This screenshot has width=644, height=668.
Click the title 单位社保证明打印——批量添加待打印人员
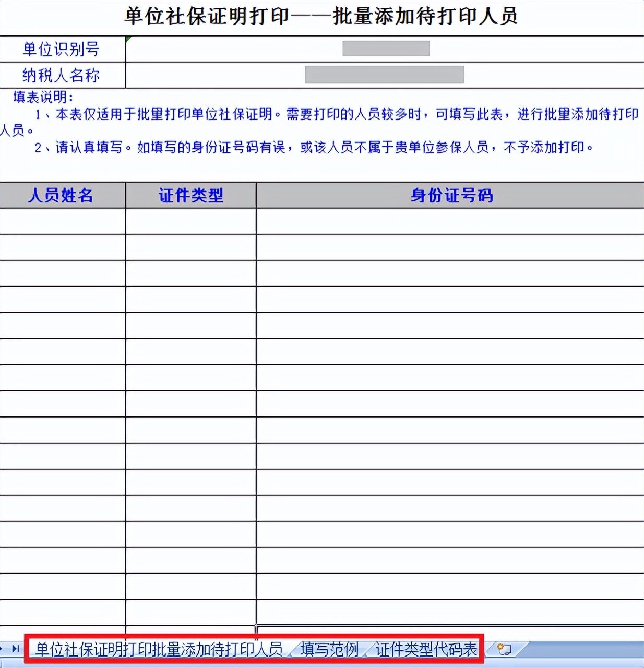coord(322,16)
